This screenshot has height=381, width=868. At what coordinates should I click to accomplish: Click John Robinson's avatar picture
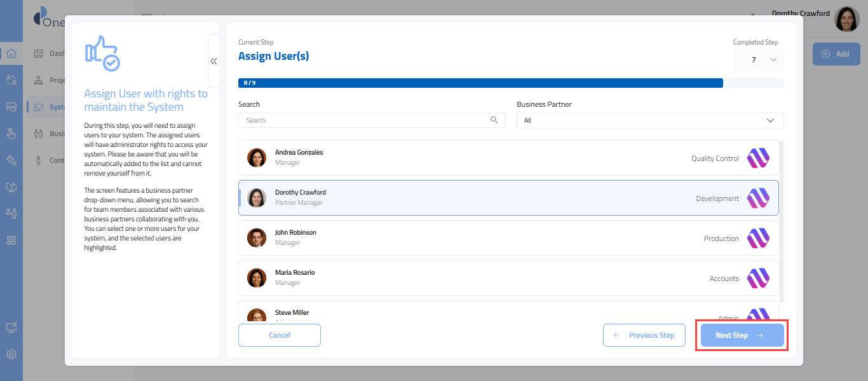click(256, 238)
